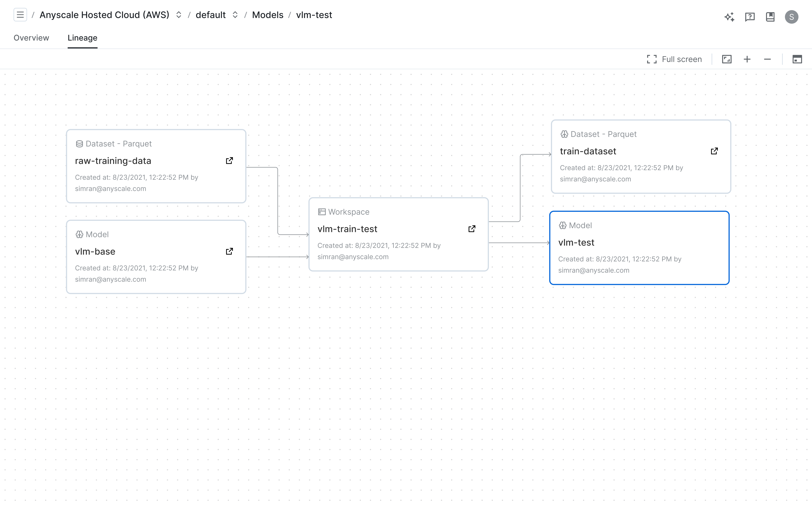The image size is (812, 507).
Task: Zoom out with the minus icon
Action: [767, 59]
